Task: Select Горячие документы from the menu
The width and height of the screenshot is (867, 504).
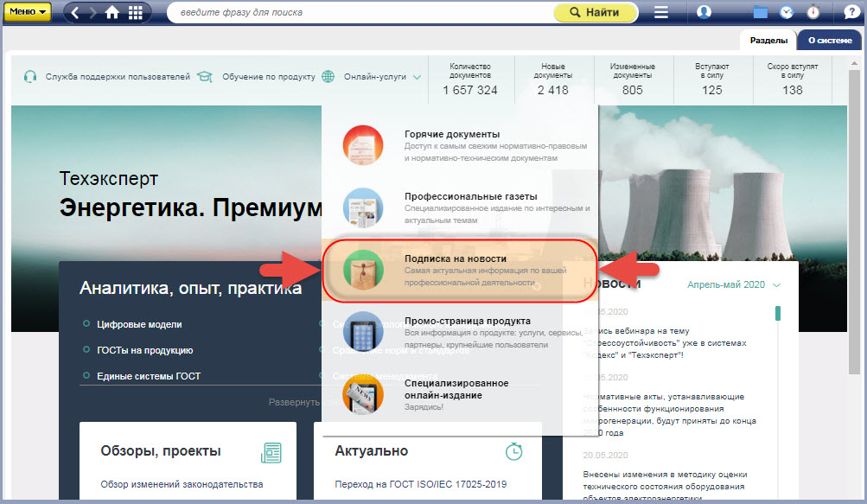Action: tap(452, 134)
